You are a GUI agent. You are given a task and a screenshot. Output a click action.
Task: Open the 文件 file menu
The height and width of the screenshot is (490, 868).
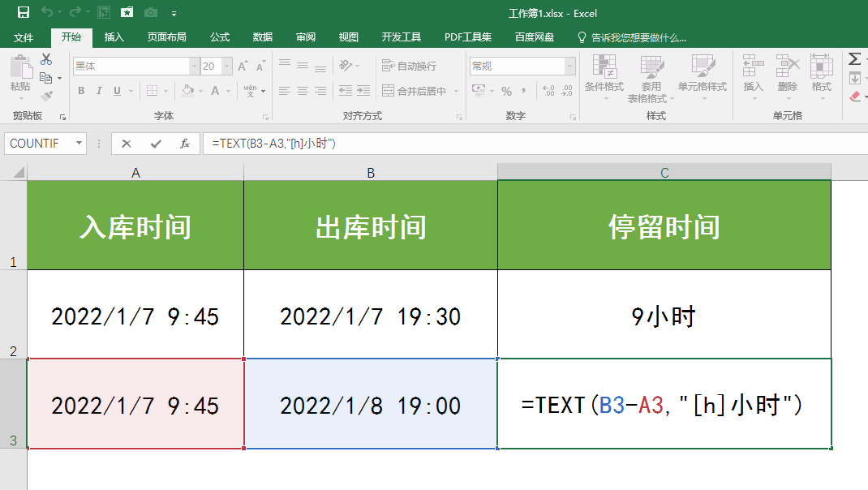pos(24,37)
